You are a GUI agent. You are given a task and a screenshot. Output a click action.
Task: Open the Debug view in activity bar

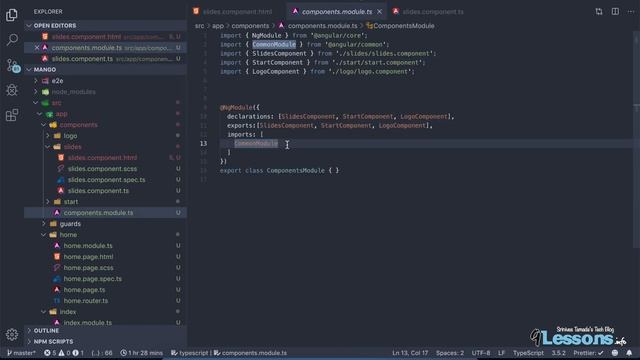tap(12, 90)
